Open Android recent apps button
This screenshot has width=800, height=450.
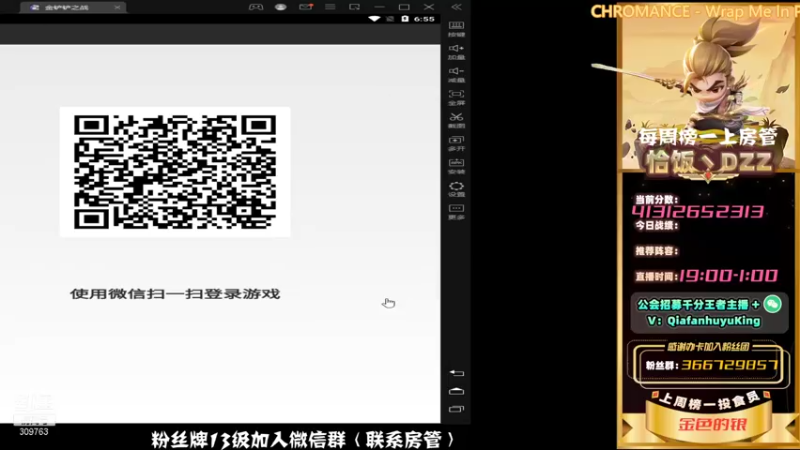point(456,409)
